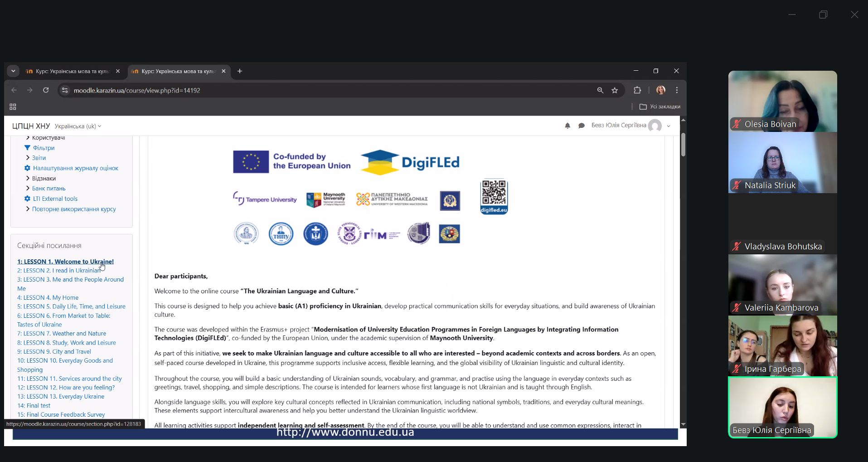Expand the Українська (uk) language dropdown
Viewport: 868px width, 462px height.
[78, 126]
